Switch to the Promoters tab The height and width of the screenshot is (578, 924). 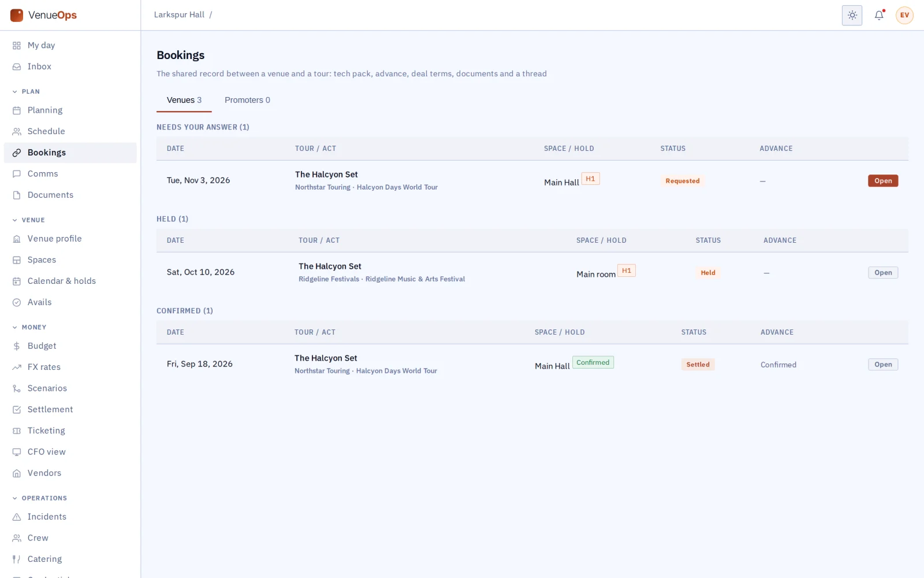[x=247, y=100]
